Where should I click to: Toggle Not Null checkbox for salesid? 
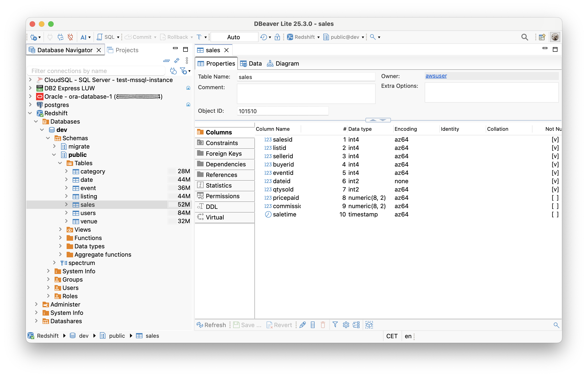[555, 140]
